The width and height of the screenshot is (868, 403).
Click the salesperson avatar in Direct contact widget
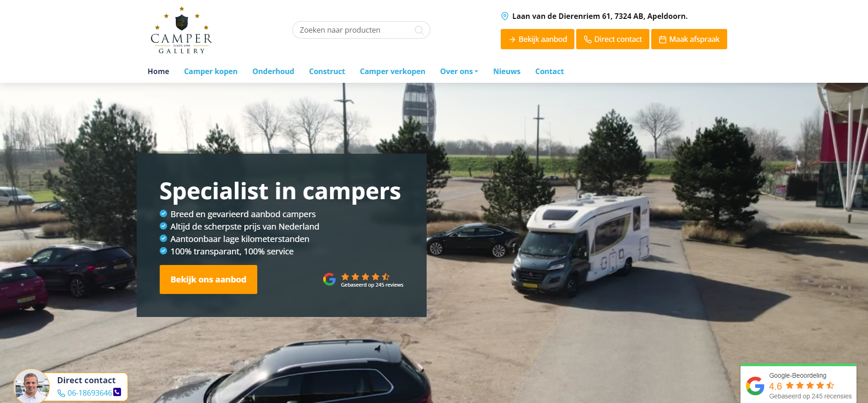click(x=31, y=386)
